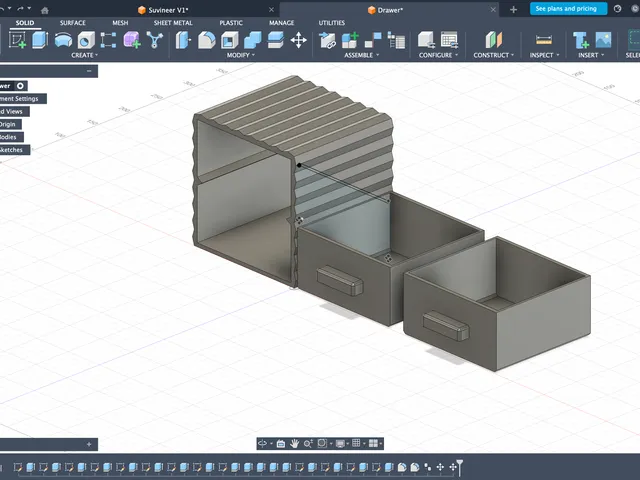Select the Combine tool
This screenshot has height=480, width=640.
click(253, 40)
